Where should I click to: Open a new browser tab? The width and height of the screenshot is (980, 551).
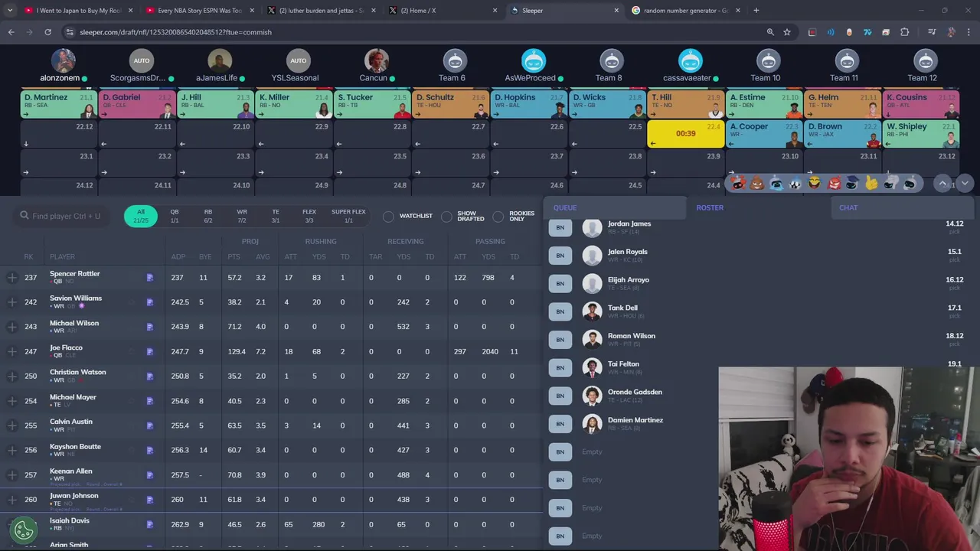pos(756,11)
